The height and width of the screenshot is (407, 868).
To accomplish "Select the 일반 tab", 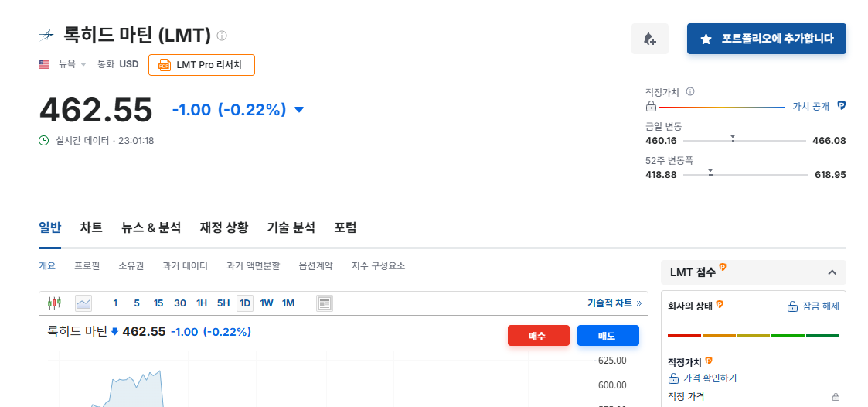I will click(49, 227).
